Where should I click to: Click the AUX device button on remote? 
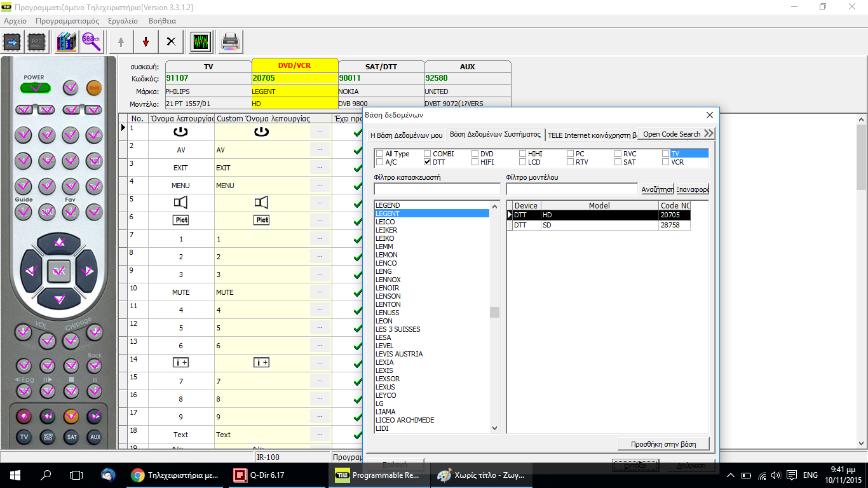(95, 437)
